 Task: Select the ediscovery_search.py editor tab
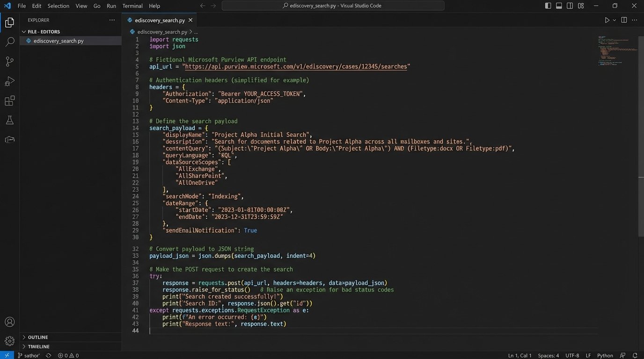[x=159, y=20]
